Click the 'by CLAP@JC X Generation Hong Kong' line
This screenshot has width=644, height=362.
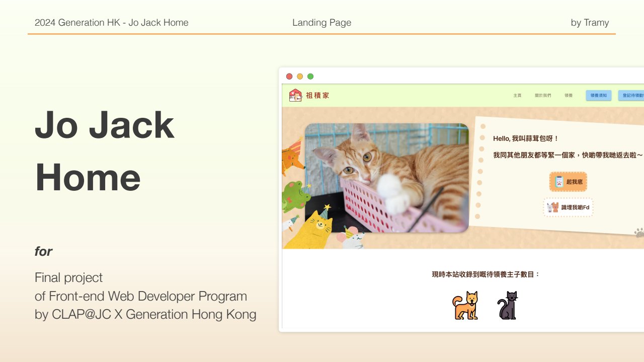click(x=145, y=314)
